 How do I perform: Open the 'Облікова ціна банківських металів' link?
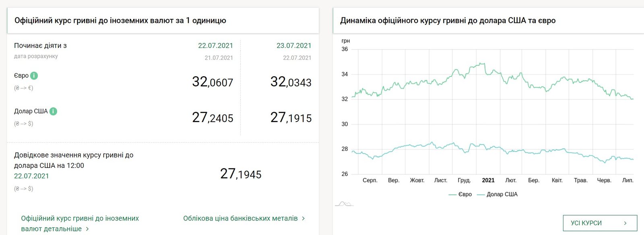coord(240,219)
